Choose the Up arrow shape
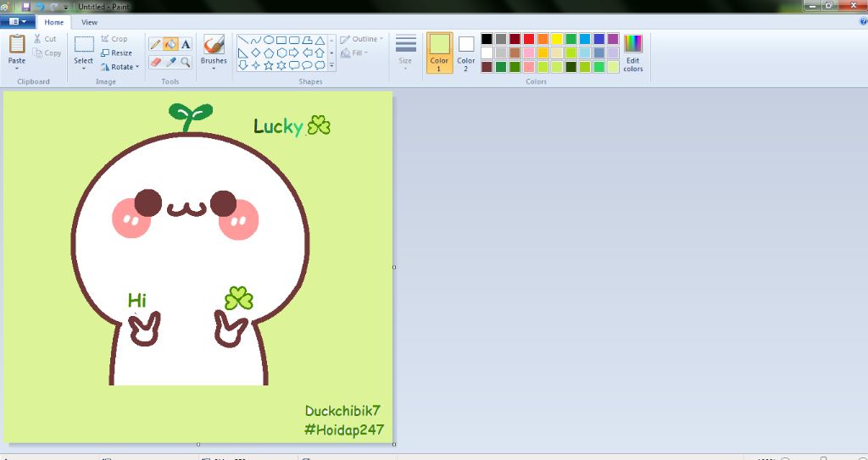Screen dimensions: 868x460 [x=320, y=53]
